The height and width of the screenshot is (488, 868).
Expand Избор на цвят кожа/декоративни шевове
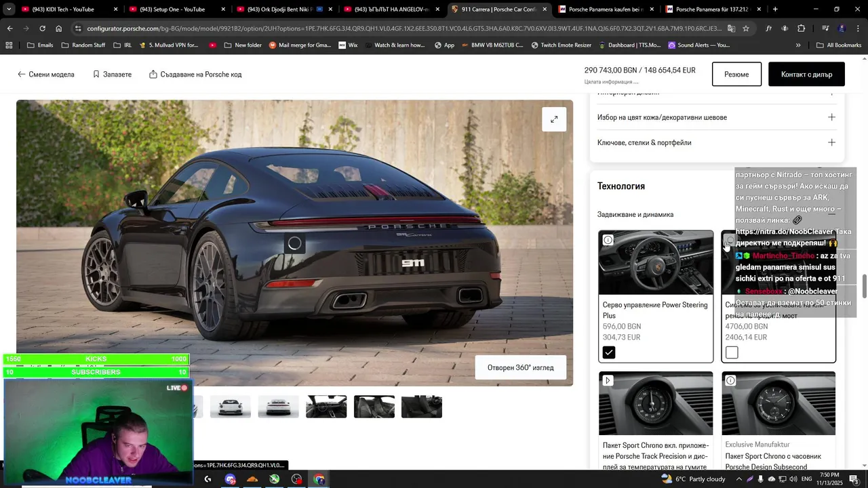pyautogui.click(x=716, y=117)
